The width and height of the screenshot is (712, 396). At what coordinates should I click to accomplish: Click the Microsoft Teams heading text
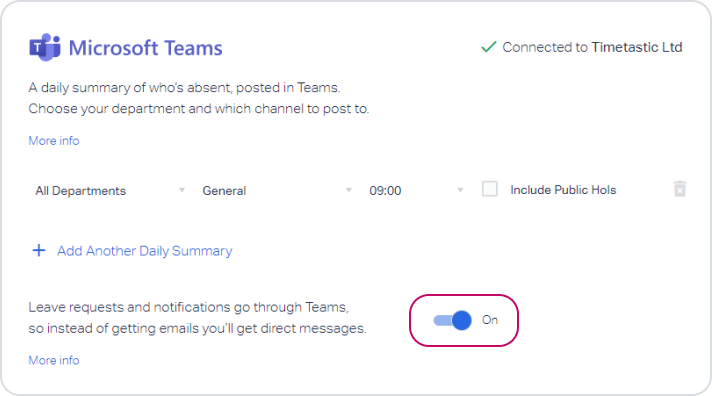click(145, 48)
